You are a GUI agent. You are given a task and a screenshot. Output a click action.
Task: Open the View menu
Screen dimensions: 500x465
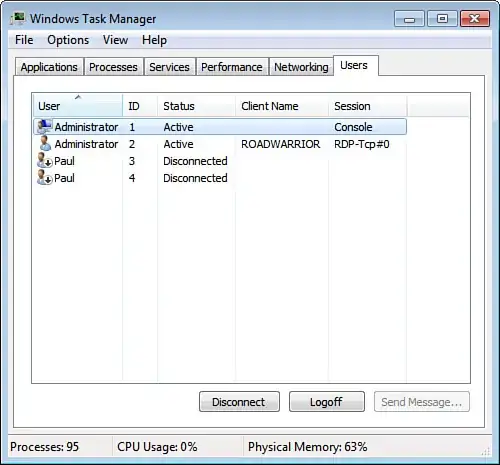click(115, 40)
